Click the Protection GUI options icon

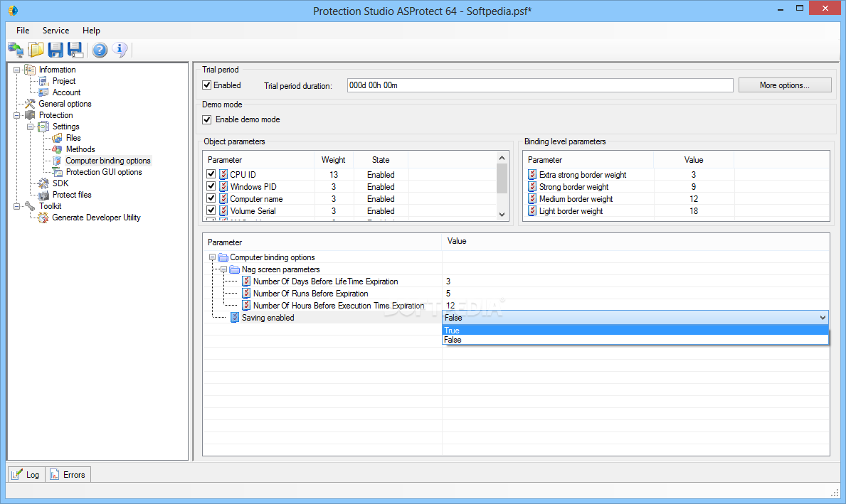[x=57, y=172]
